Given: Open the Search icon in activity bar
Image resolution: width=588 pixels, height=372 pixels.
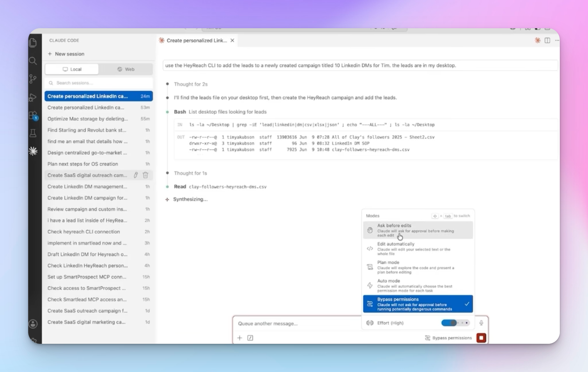Looking at the screenshot, I should point(33,61).
